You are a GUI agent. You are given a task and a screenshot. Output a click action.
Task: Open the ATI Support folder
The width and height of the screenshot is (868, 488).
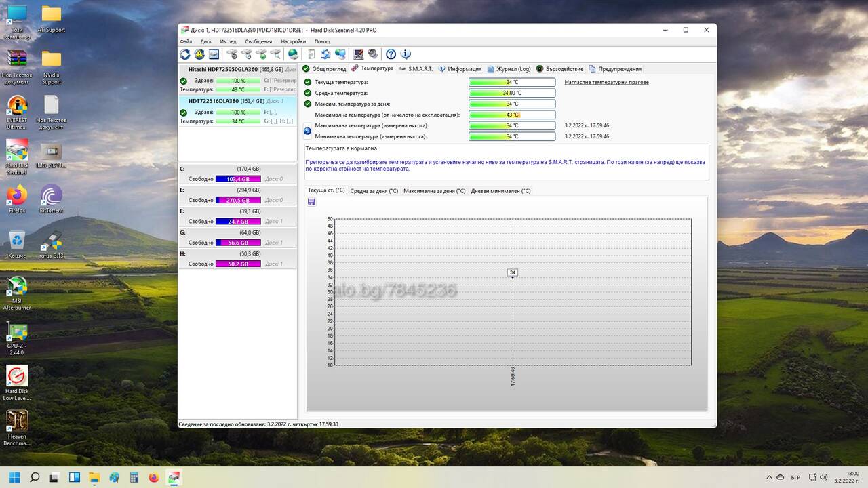(52, 19)
